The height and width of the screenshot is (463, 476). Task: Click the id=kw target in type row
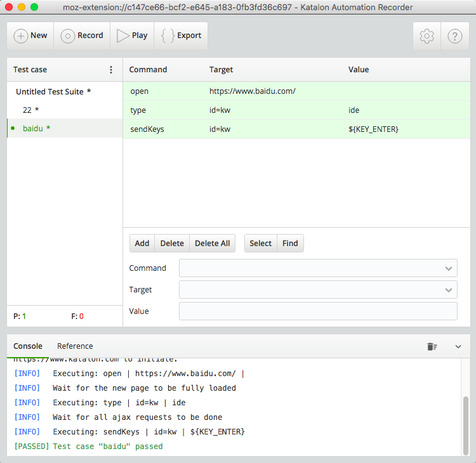[220, 110]
